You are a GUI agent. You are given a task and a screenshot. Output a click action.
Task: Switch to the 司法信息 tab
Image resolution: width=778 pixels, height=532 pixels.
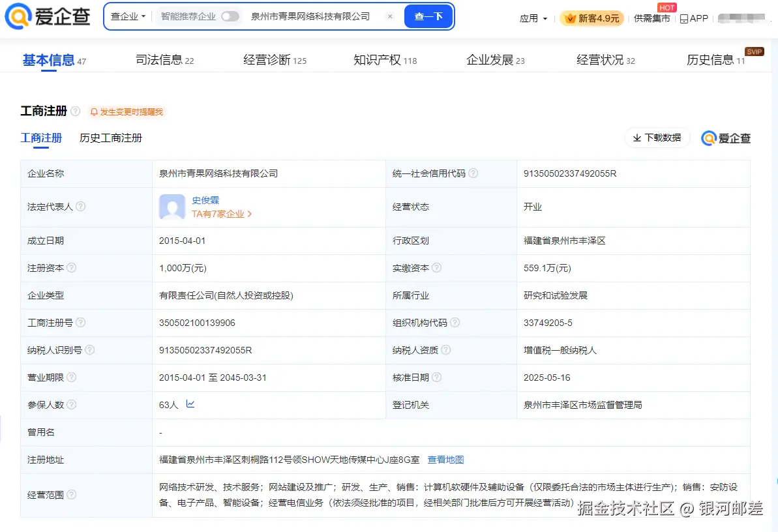tap(165, 60)
